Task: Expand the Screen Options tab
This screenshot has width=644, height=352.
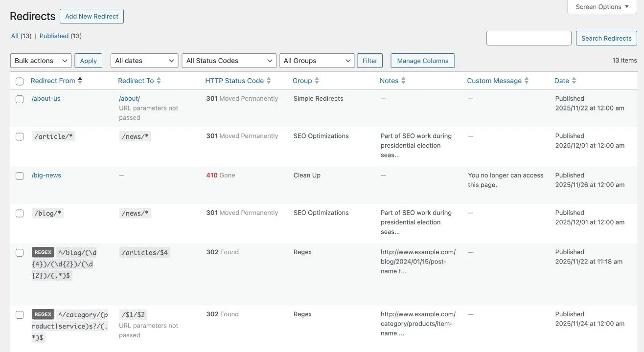Action: click(602, 7)
